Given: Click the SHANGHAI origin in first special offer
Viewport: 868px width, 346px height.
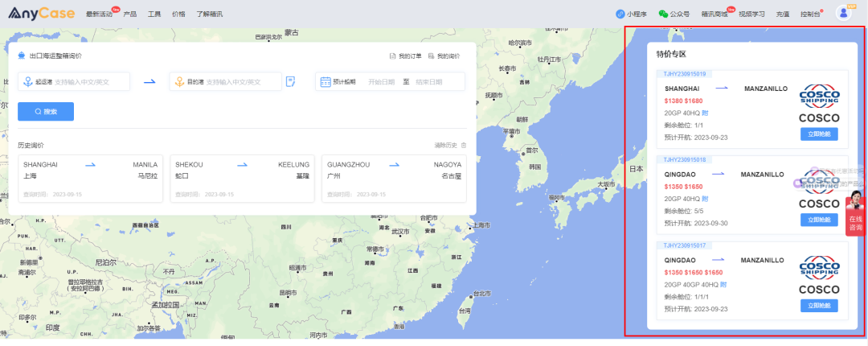Looking at the screenshot, I should point(682,89).
